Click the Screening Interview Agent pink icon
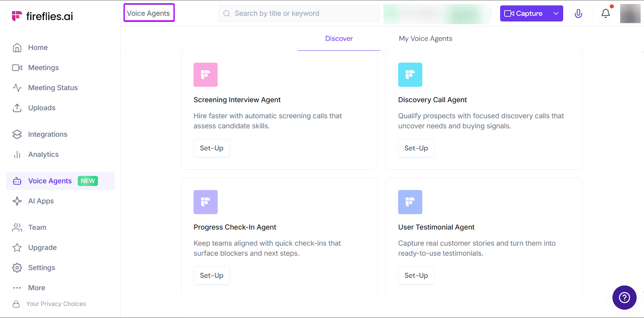The width and height of the screenshot is (644, 318). (206, 75)
